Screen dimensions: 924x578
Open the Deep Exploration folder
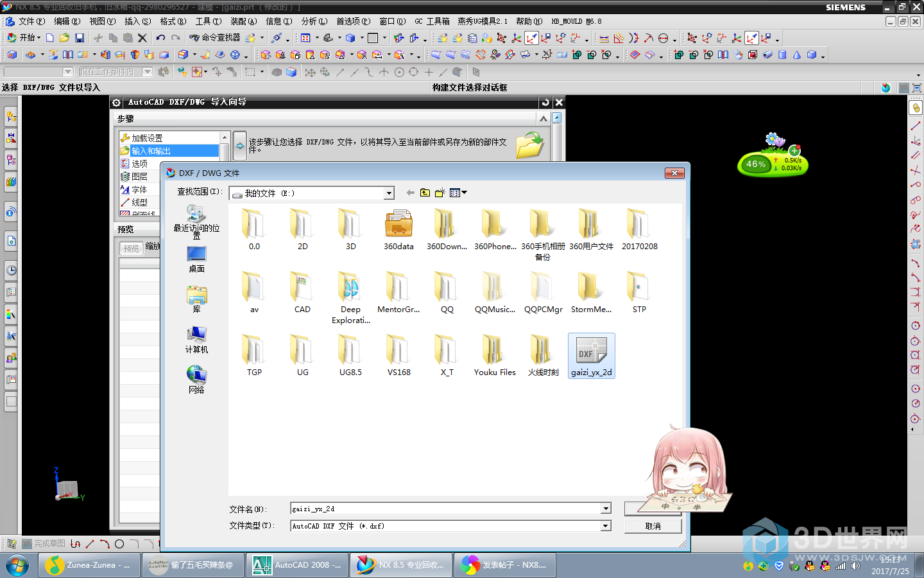pyautogui.click(x=350, y=297)
